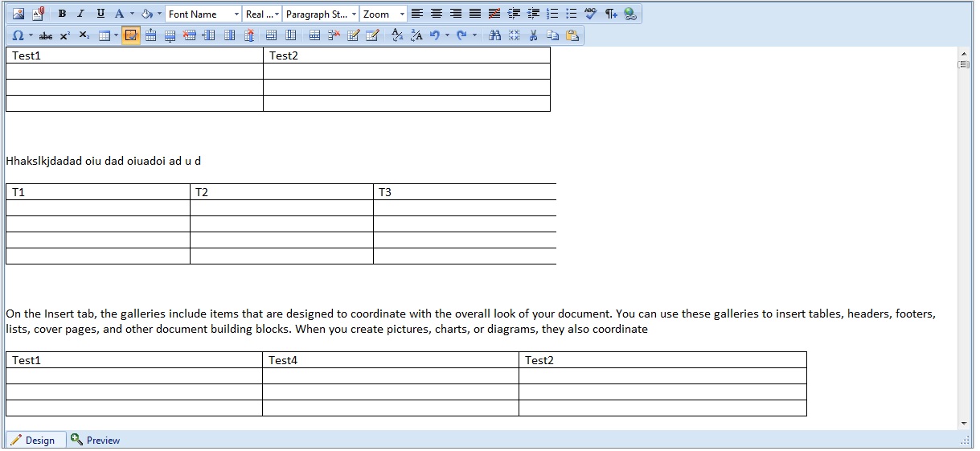Expand the undo history arrow
980x451 pixels.
pos(447,35)
